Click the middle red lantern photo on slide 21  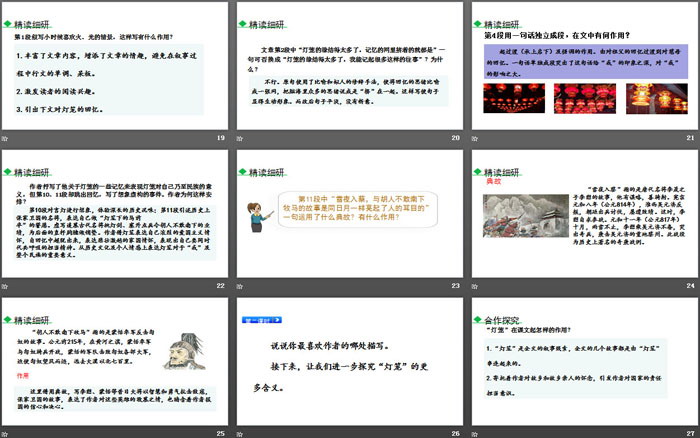(x=585, y=98)
